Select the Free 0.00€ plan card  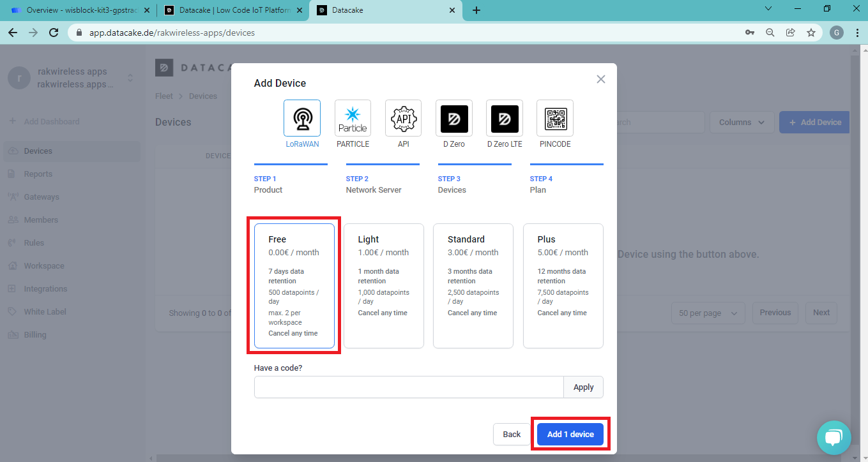click(294, 285)
